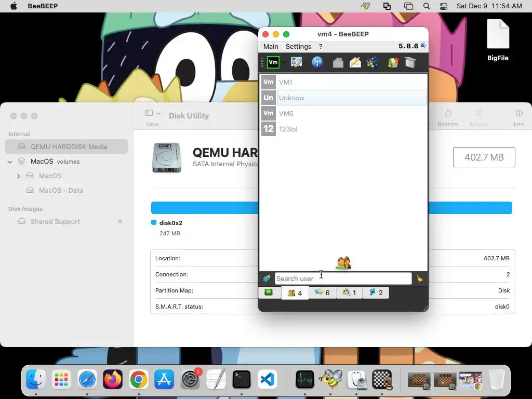Click the Info button in Disk Utility
Screen dimensions: 532x399
[519, 118]
